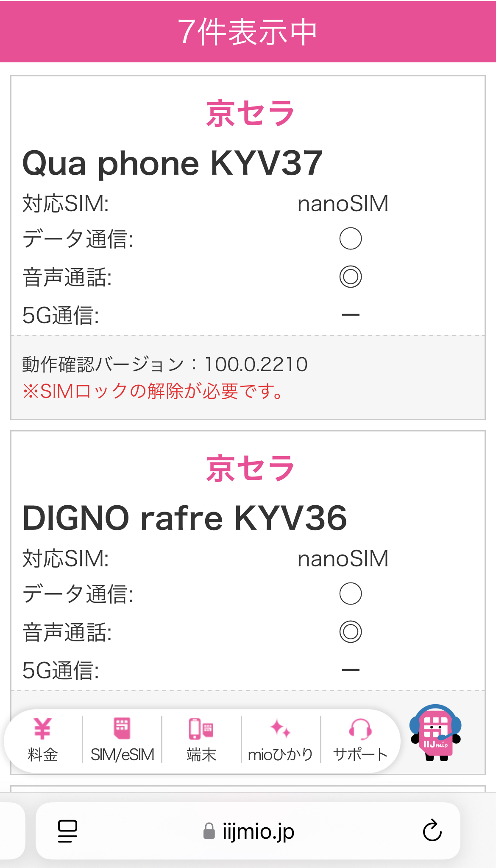Tap nanoSIM value for DIGNO rafre KYV36
The height and width of the screenshot is (868, 496).
[x=343, y=558]
